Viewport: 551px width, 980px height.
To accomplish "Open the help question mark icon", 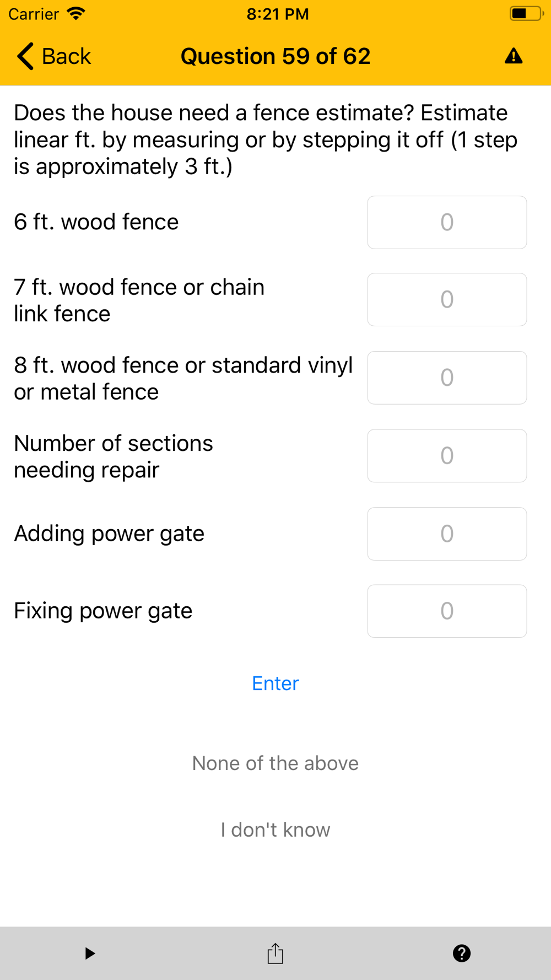I will (462, 953).
